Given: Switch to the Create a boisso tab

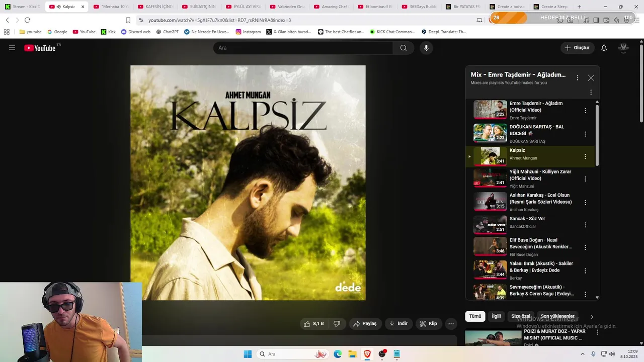Looking at the screenshot, I should pos(507,7).
